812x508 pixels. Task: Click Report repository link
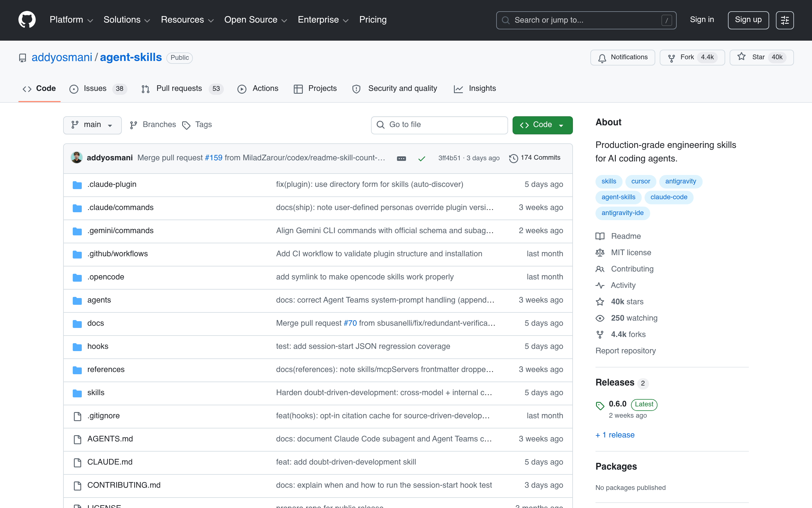[625, 351]
